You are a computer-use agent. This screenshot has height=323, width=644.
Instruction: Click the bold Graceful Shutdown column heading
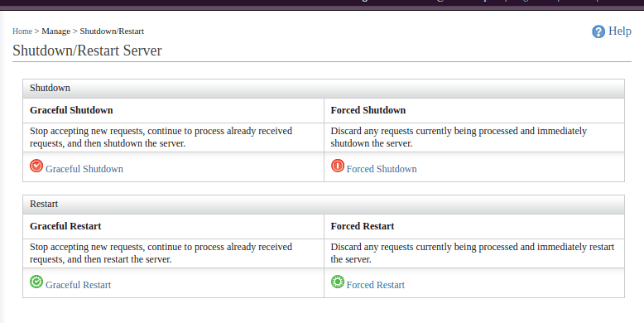71,110
